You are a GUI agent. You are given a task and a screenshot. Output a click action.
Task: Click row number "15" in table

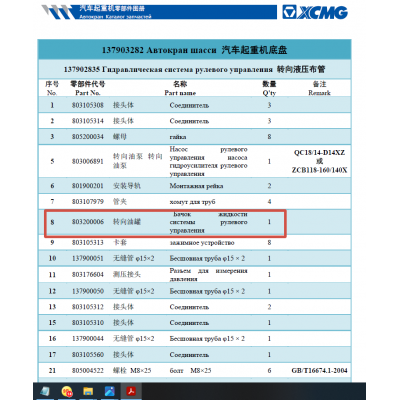tap(52, 323)
